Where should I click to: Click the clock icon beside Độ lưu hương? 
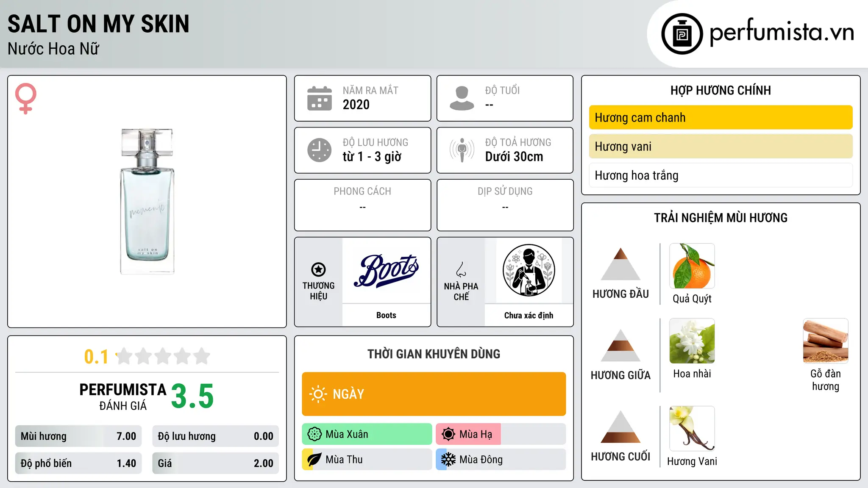click(x=320, y=150)
